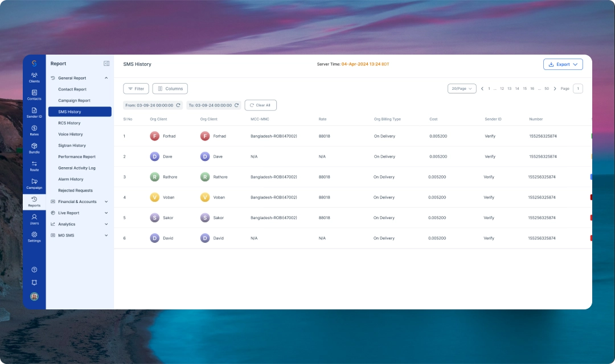This screenshot has height=364, width=615.
Task: Open Performance Report from the menu
Action: click(77, 157)
